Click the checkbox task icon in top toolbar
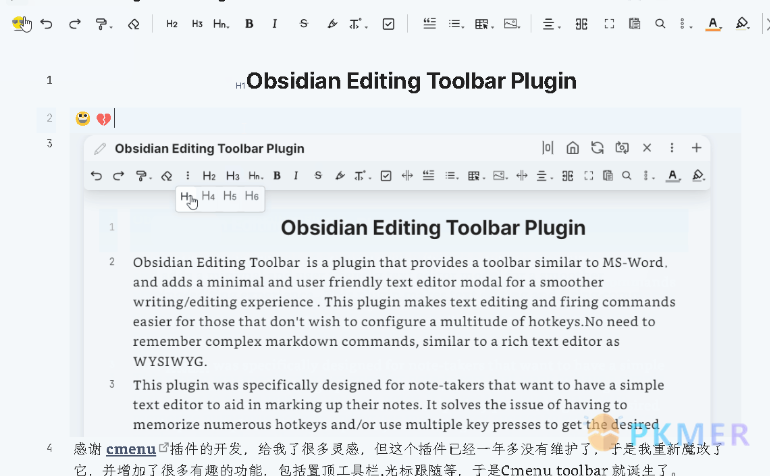Viewport: 770px width, 476px height. [388, 24]
